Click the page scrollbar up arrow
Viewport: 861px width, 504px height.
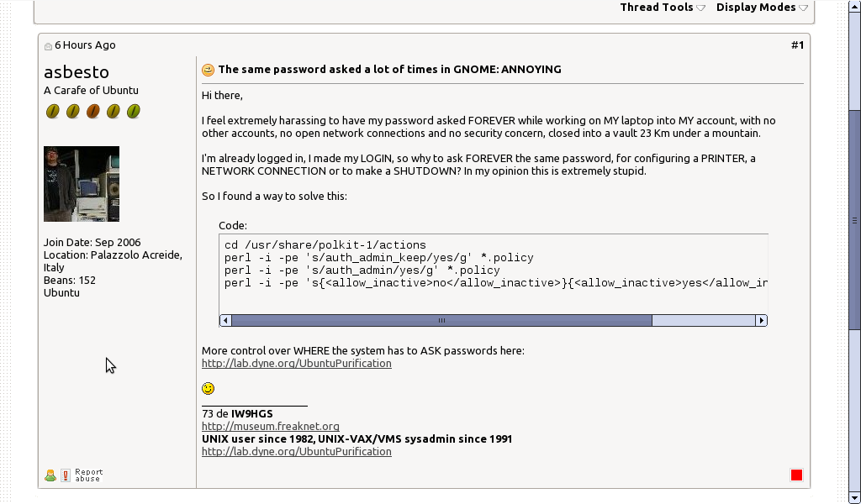click(x=854, y=7)
